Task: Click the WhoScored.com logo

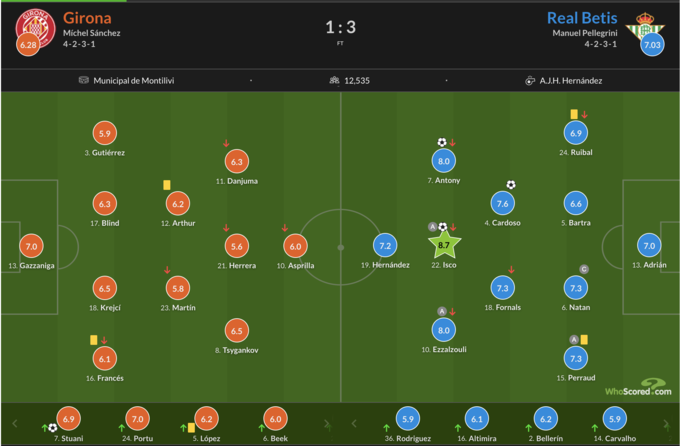Action: [637, 387]
